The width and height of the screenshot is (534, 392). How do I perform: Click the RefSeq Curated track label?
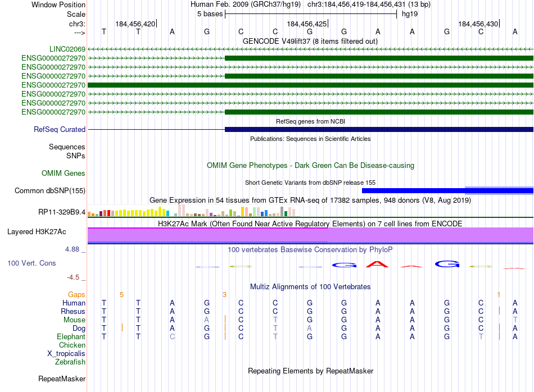[x=60, y=129]
